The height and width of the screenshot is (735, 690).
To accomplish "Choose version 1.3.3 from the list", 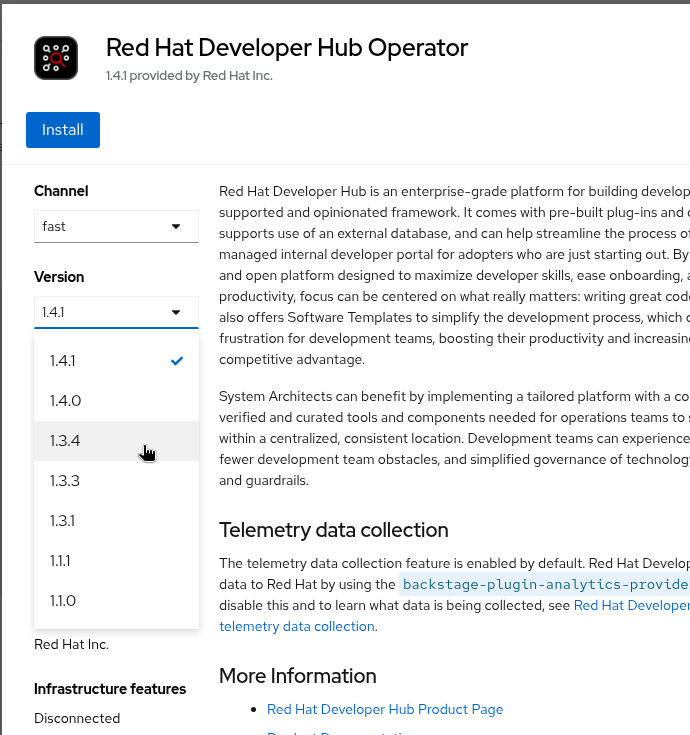I will (116, 481).
